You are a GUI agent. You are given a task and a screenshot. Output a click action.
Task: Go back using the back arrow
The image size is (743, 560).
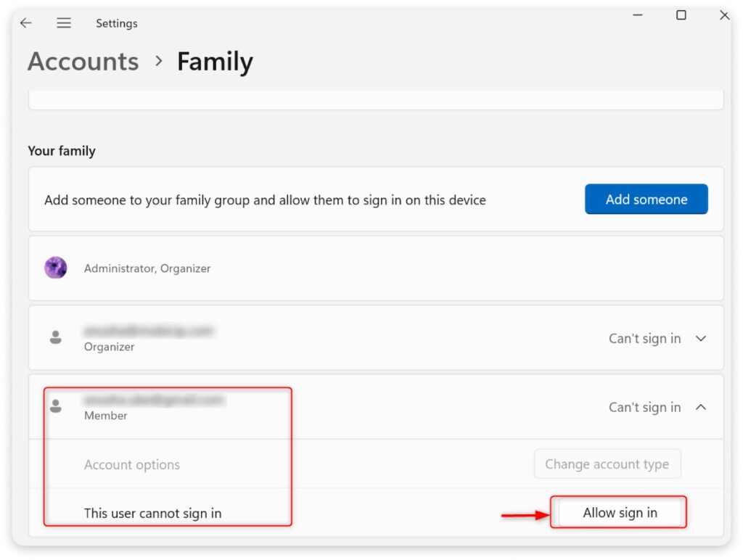pos(26,23)
